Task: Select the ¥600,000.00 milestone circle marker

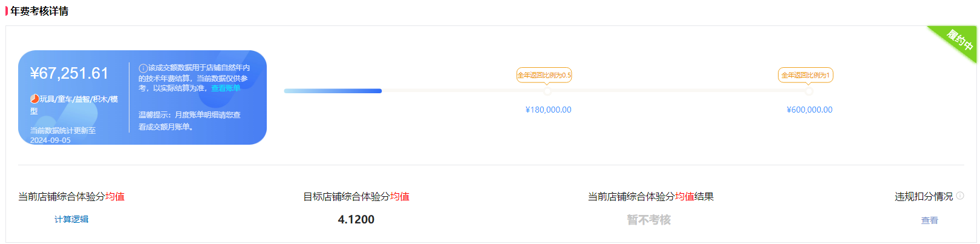Action: pyautogui.click(x=809, y=91)
